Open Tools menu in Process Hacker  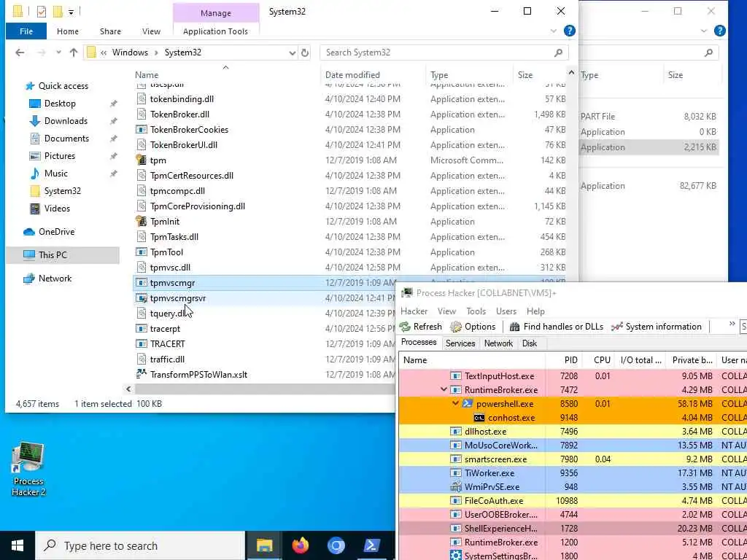point(476,311)
